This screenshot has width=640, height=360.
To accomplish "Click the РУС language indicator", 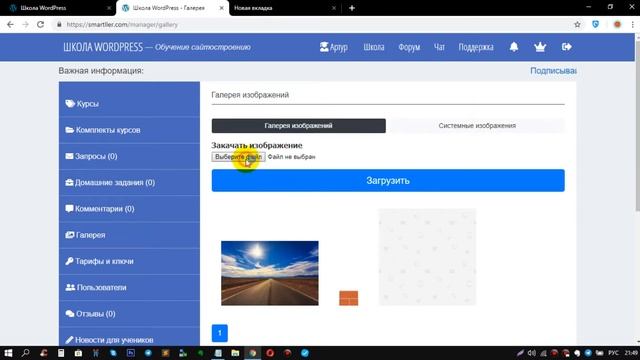I will pos(613,353).
